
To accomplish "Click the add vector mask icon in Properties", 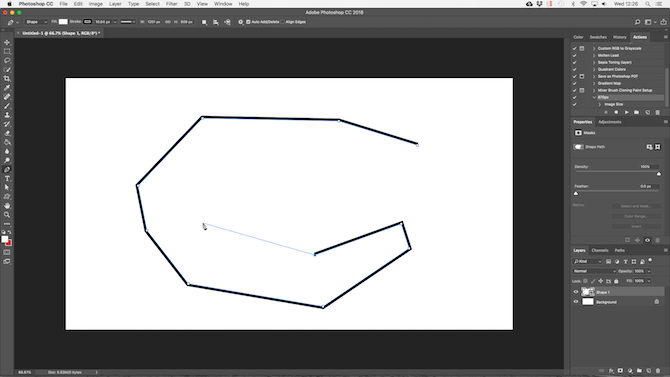I will (658, 147).
